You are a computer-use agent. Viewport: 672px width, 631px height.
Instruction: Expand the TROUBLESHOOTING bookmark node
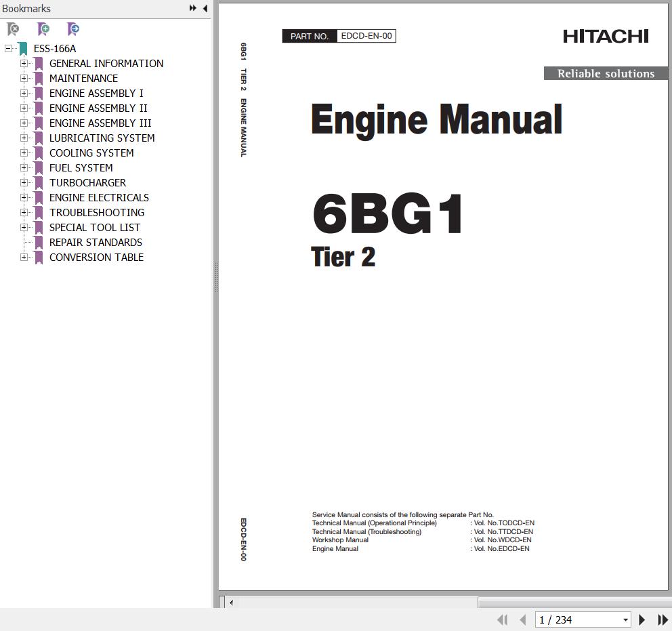24,213
